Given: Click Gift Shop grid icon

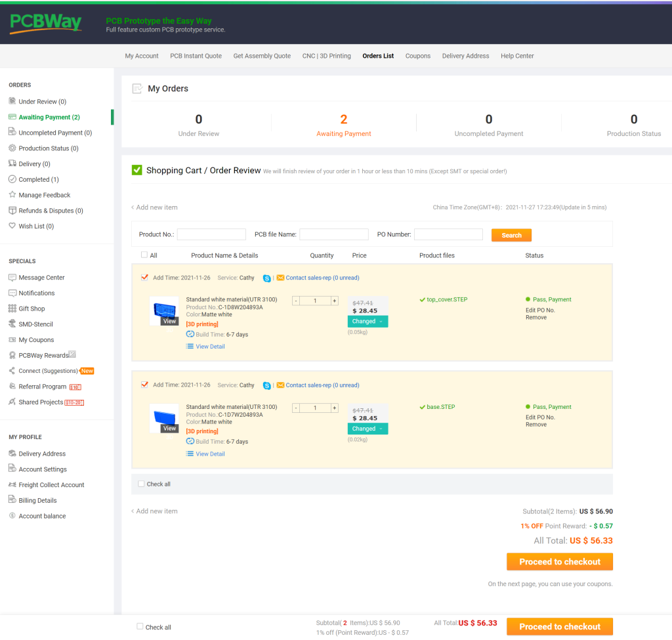Looking at the screenshot, I should pyautogui.click(x=12, y=309).
